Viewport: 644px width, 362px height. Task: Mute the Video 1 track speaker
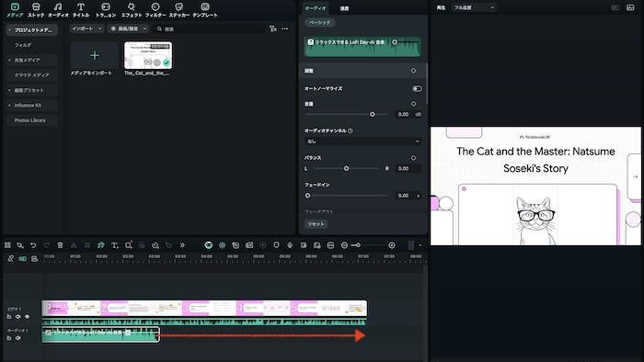tap(17, 316)
